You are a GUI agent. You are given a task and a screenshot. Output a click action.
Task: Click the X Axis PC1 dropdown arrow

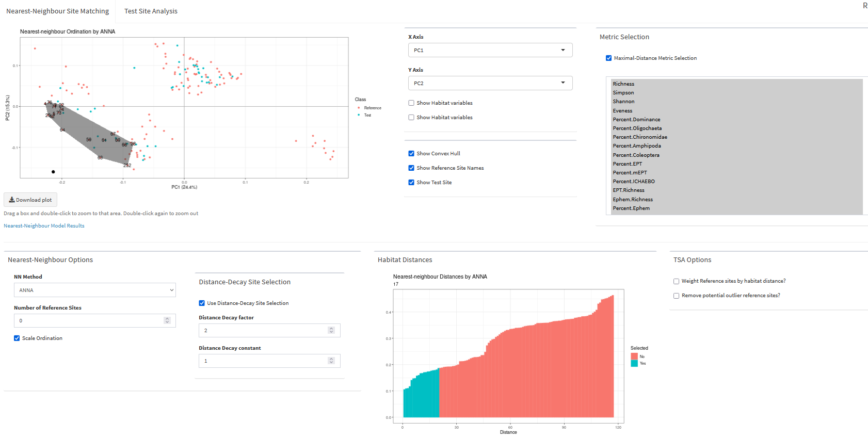pyautogui.click(x=562, y=50)
